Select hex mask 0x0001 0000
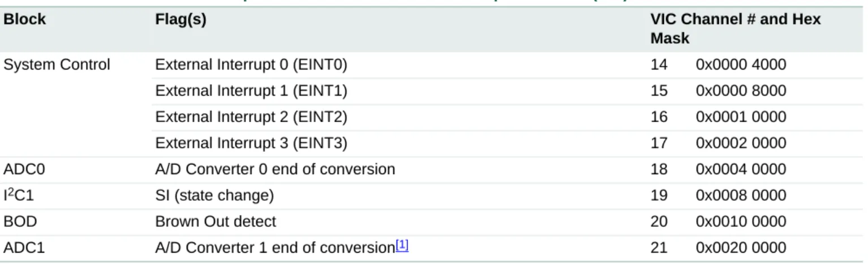The image size is (868, 264). pyautogui.click(x=741, y=117)
